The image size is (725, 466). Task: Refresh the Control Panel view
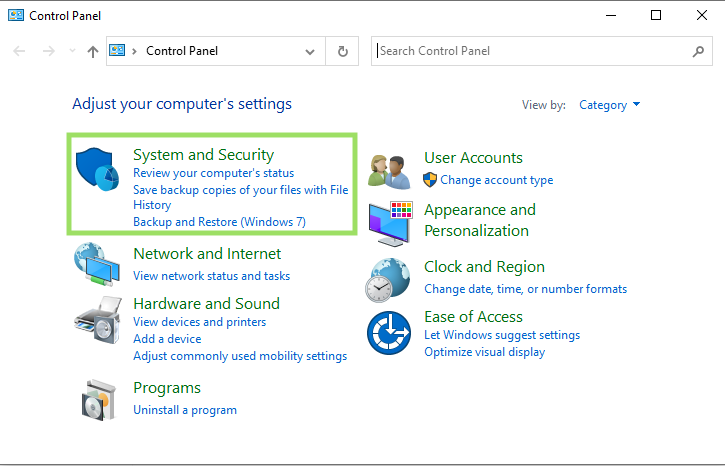click(342, 51)
